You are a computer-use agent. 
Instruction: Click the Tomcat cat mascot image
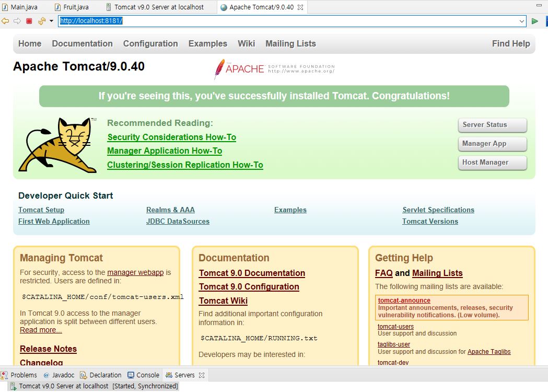(x=57, y=145)
